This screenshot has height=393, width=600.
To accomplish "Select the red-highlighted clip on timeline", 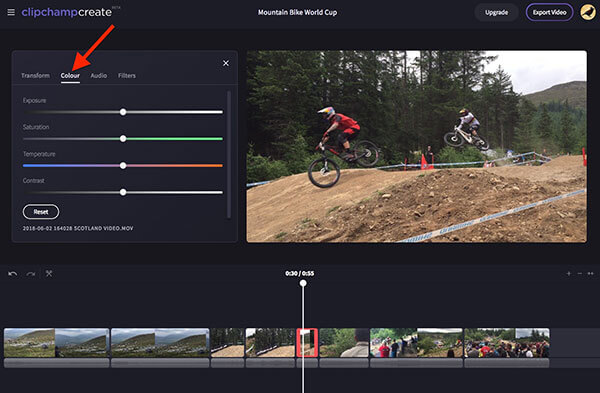I will (307, 342).
